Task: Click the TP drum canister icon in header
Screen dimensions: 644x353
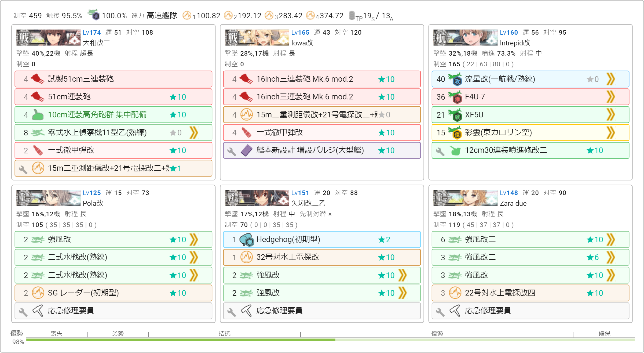Action: point(352,16)
